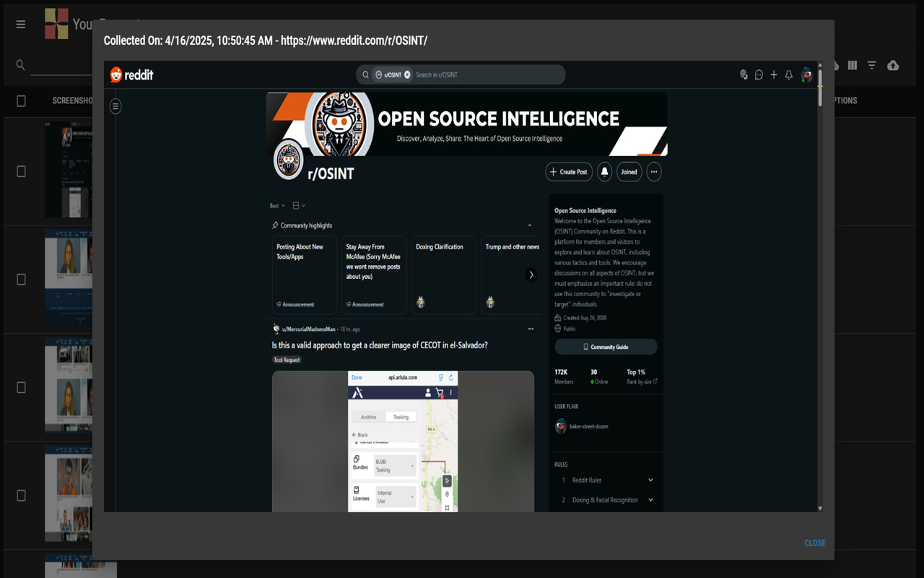Open the Trump and other news highlight
Screen dimensions: 924x578
[511, 275]
